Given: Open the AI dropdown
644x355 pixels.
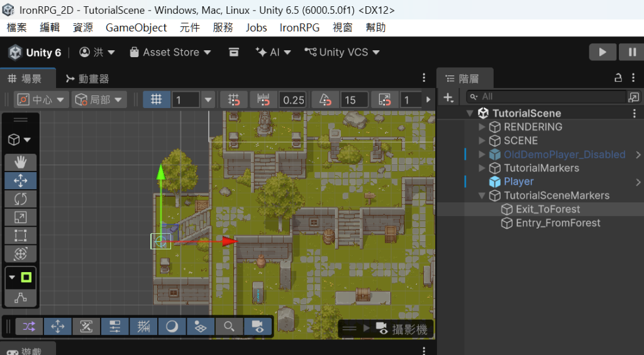Looking at the screenshot, I should click(x=273, y=52).
